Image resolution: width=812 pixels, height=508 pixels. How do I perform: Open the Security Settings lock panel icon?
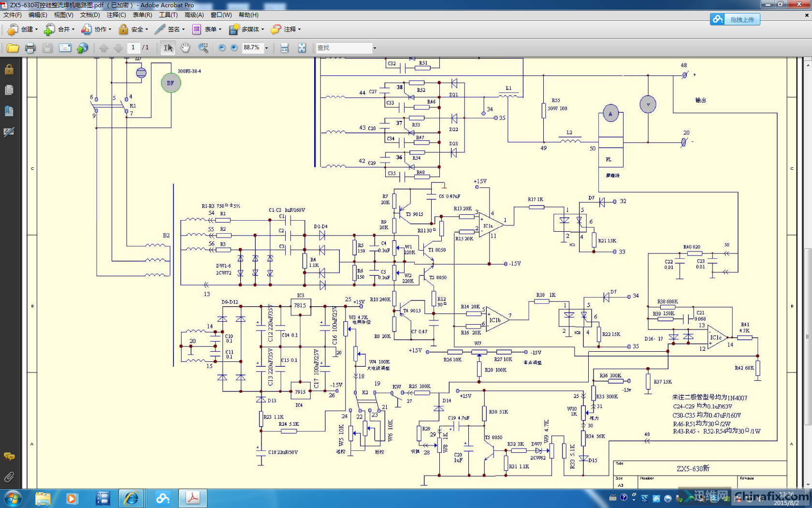pos(9,69)
